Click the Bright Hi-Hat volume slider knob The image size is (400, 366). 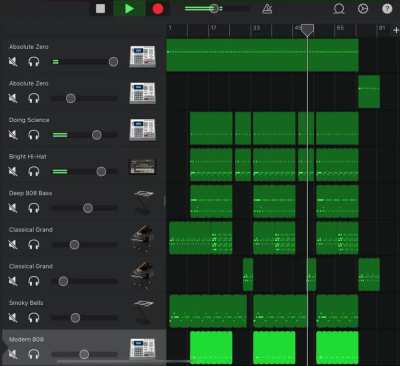101,171
